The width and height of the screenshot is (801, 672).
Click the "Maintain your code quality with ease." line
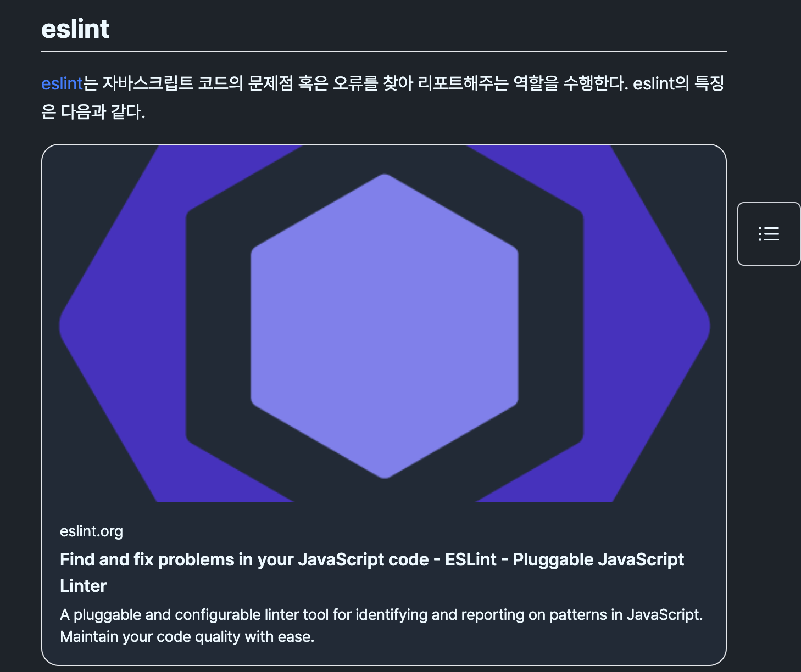point(187,637)
